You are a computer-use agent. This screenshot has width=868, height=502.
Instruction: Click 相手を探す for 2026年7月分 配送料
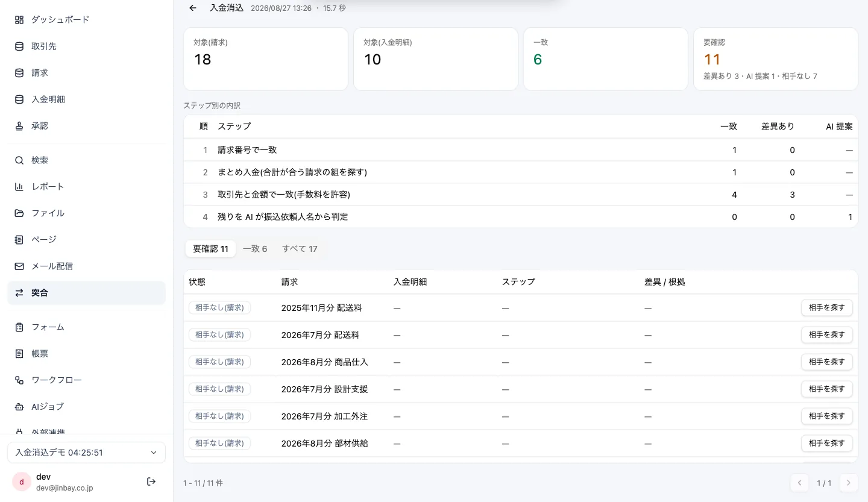(826, 334)
